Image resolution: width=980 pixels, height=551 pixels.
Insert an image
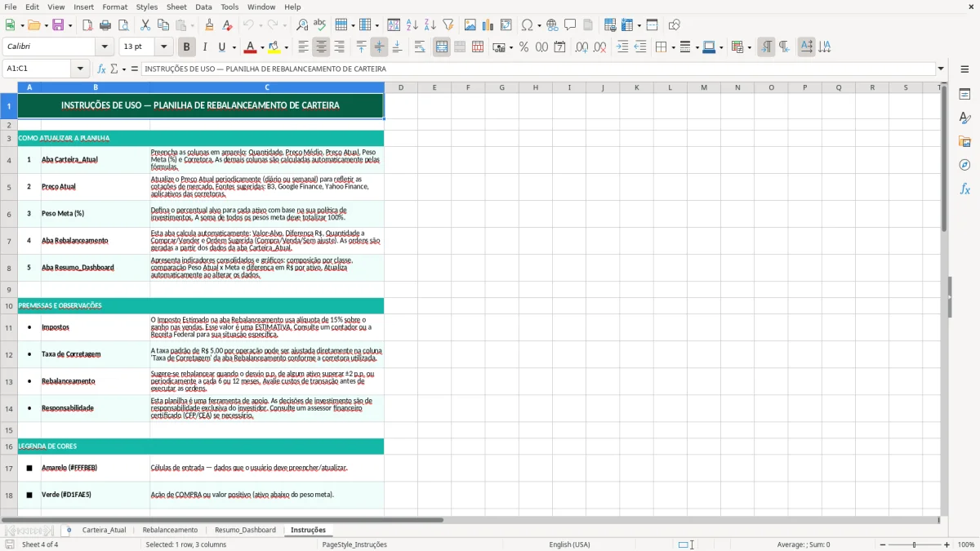click(x=470, y=25)
